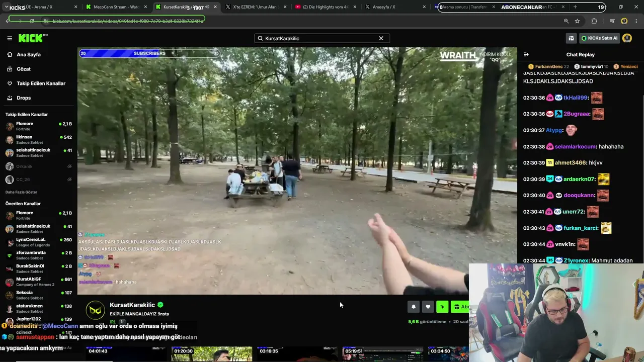
Task: Open BurakSakinOl recommended channel
Action: (38, 268)
